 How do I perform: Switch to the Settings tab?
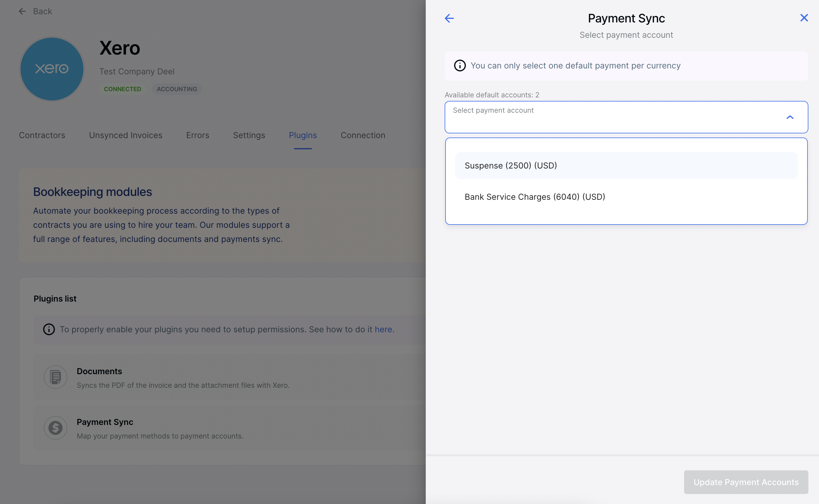249,135
